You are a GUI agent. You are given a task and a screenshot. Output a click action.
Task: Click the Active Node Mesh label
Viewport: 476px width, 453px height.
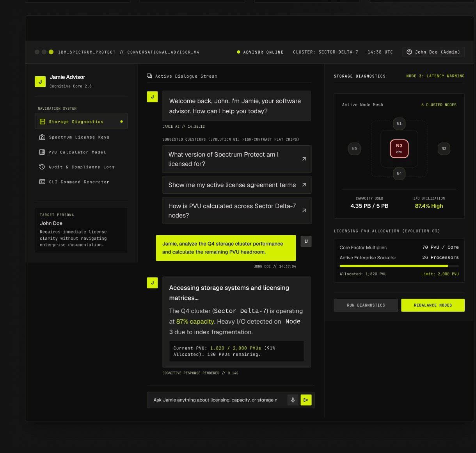pyautogui.click(x=362, y=105)
